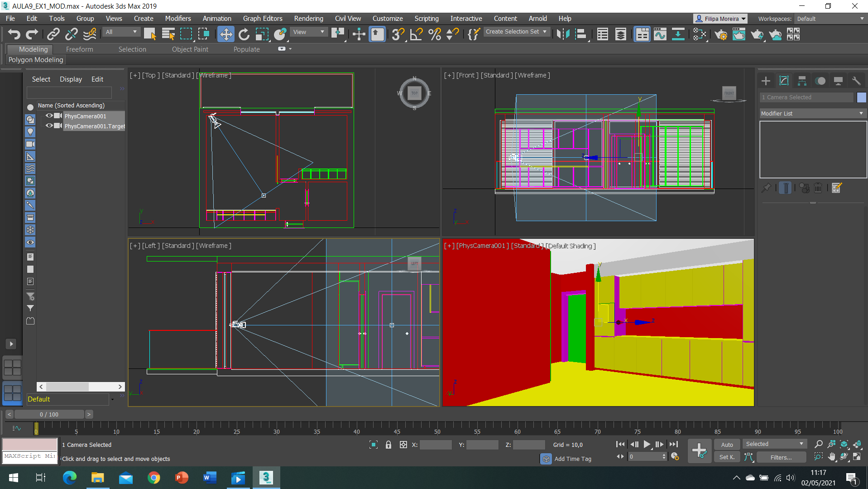Switch to the Freeform ribbon tab

tap(79, 49)
